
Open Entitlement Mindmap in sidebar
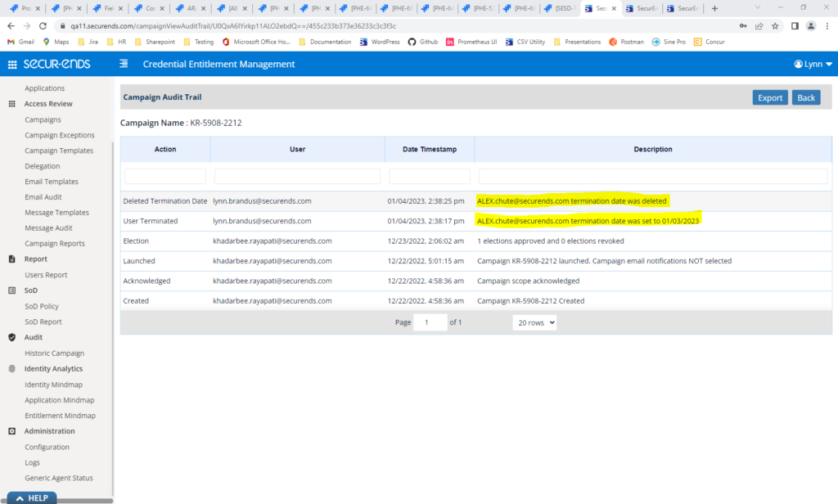pyautogui.click(x=60, y=416)
